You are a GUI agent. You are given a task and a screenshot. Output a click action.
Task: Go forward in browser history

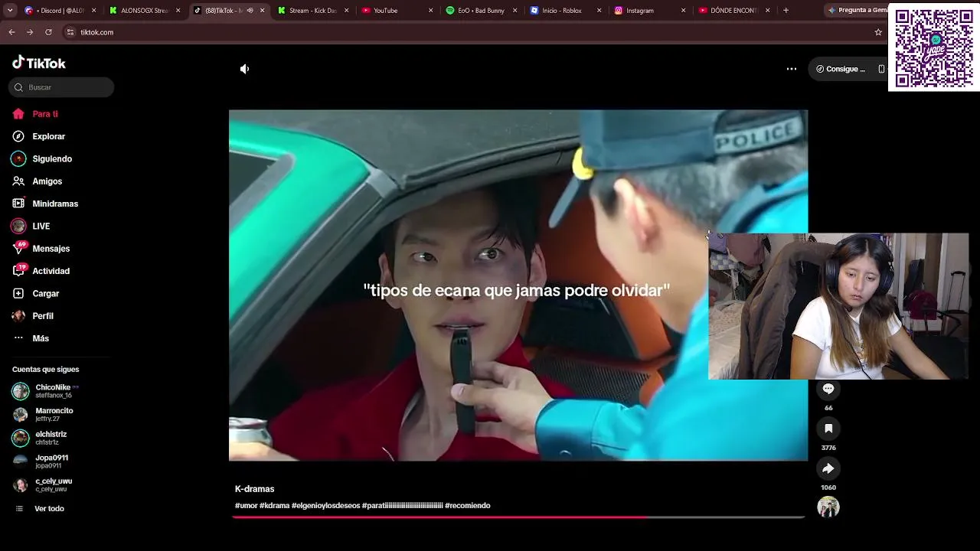pyautogui.click(x=30, y=32)
